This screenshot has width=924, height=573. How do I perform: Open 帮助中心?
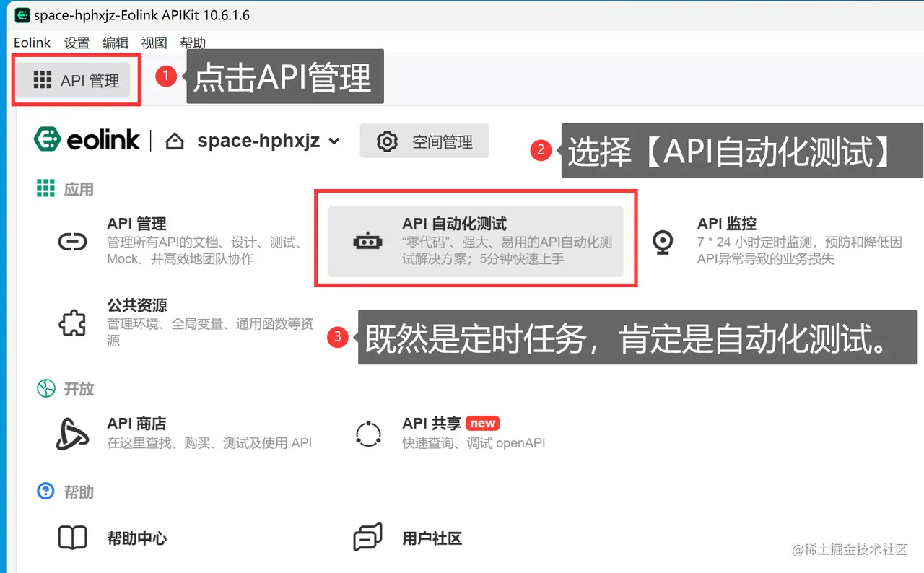coord(137,538)
